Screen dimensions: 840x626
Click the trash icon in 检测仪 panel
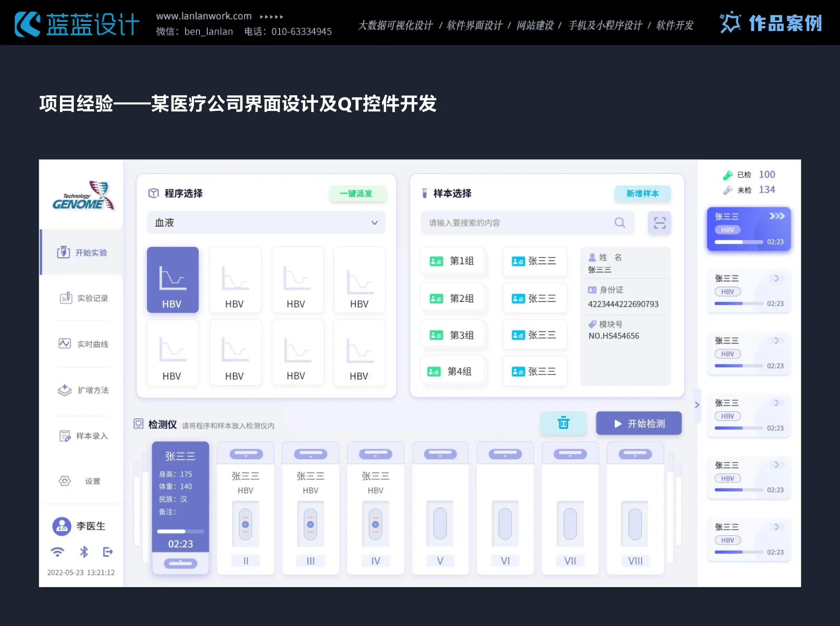[564, 423]
